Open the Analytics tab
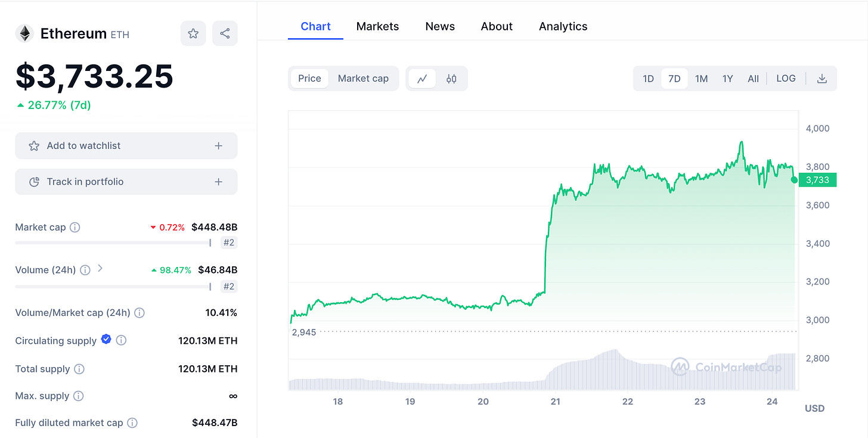Screen dimensions: 868x438 [x=563, y=26]
